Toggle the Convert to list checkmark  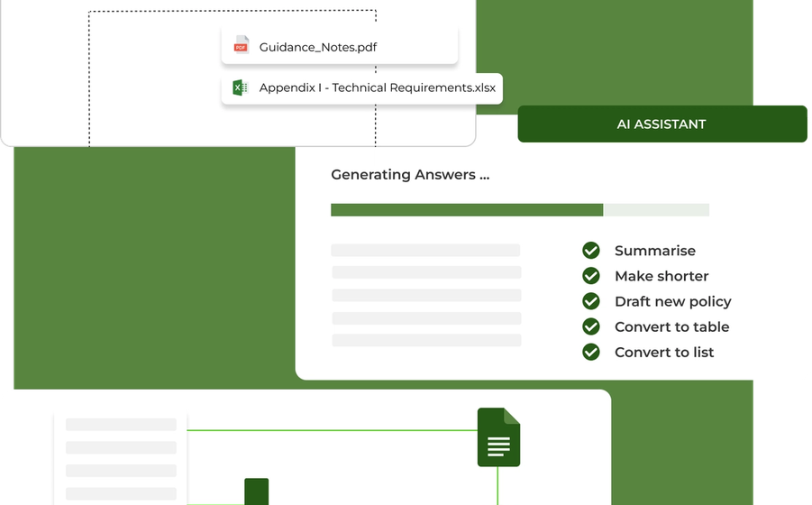coord(591,352)
